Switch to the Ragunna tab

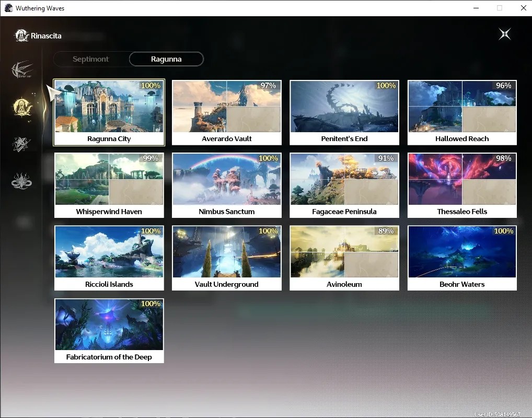(166, 59)
